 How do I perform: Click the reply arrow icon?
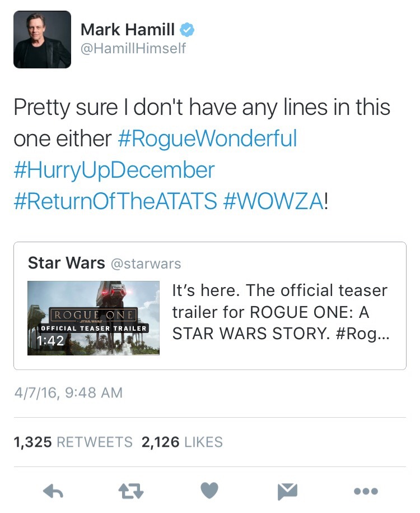pos(52,492)
